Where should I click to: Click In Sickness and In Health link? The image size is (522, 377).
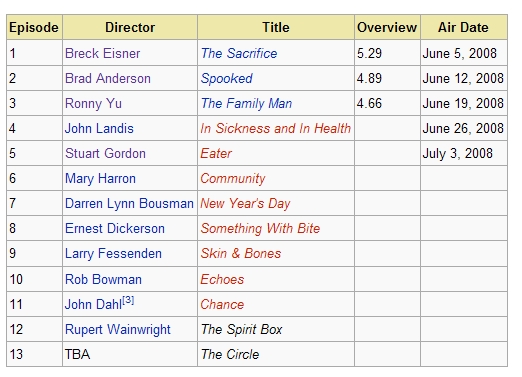coord(276,128)
